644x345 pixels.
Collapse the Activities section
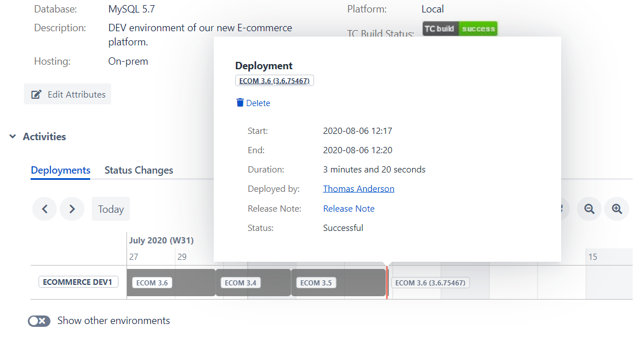(12, 137)
